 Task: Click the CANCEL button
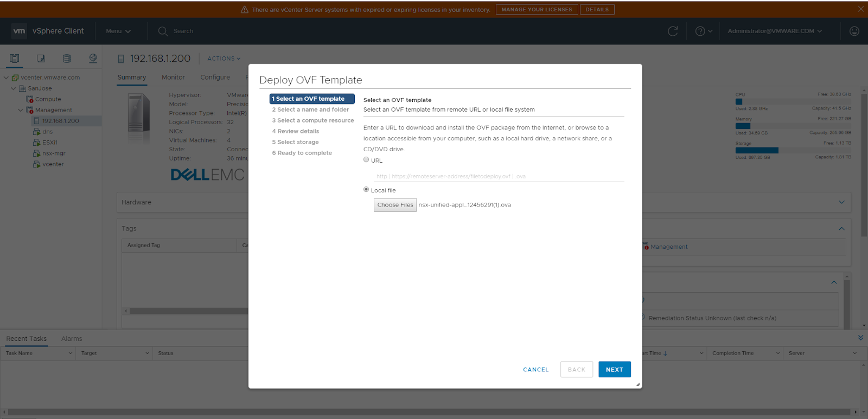pyautogui.click(x=536, y=370)
